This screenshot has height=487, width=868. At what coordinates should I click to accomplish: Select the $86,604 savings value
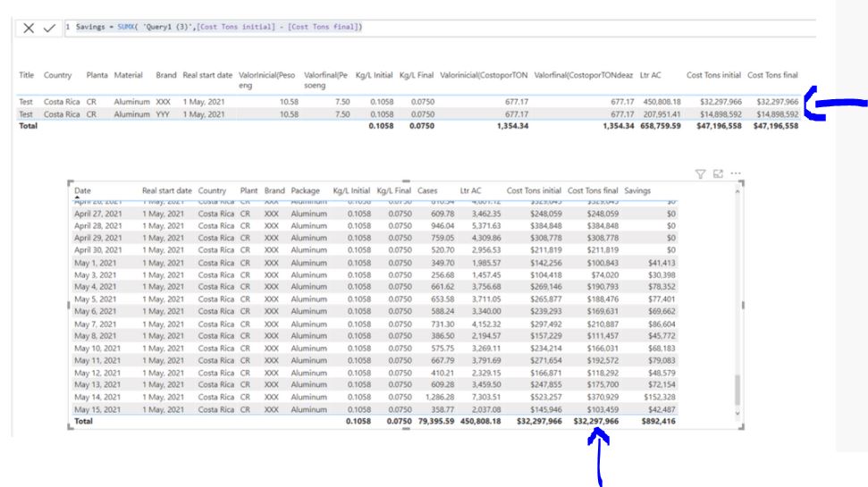point(662,324)
